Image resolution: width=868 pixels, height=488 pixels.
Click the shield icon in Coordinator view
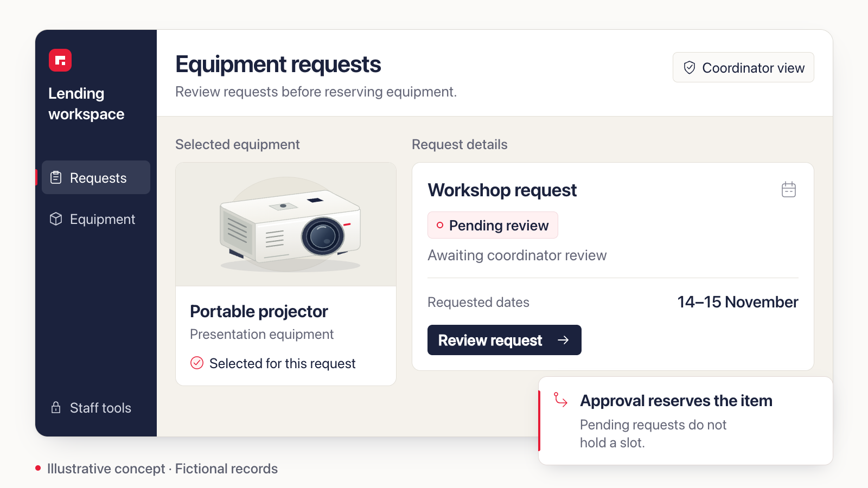[x=690, y=68]
